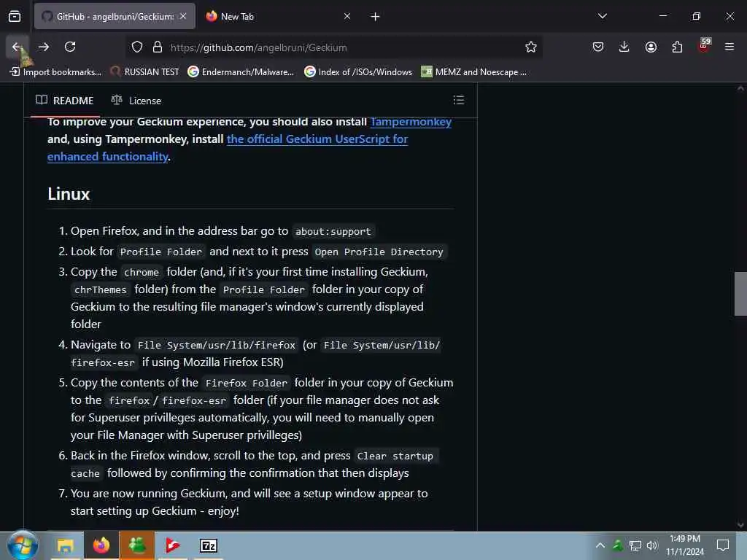The image size is (747, 560).
Task: Switch to the README tab
Action: click(x=65, y=101)
